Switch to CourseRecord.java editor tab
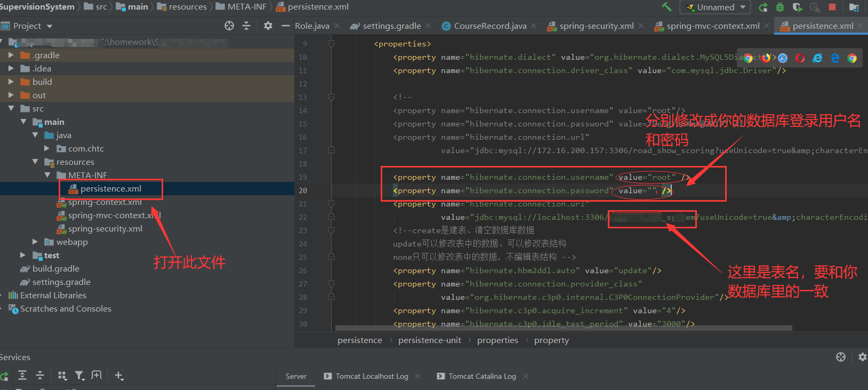 click(x=484, y=26)
